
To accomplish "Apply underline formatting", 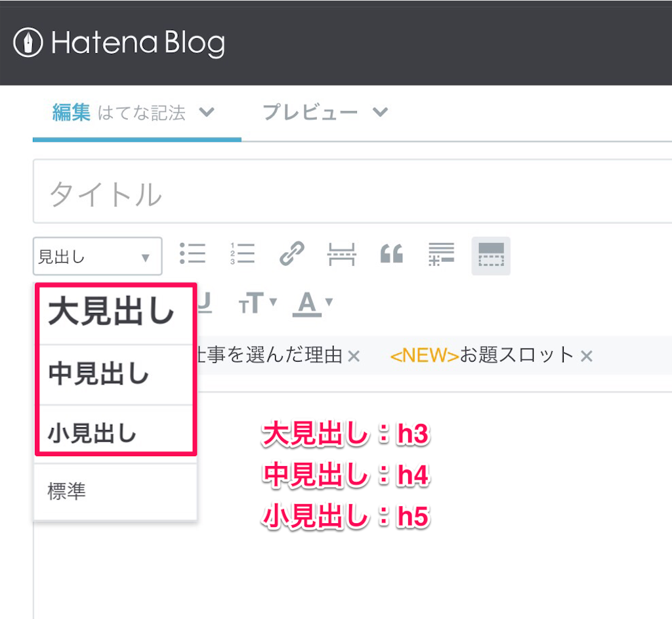I will [x=205, y=302].
